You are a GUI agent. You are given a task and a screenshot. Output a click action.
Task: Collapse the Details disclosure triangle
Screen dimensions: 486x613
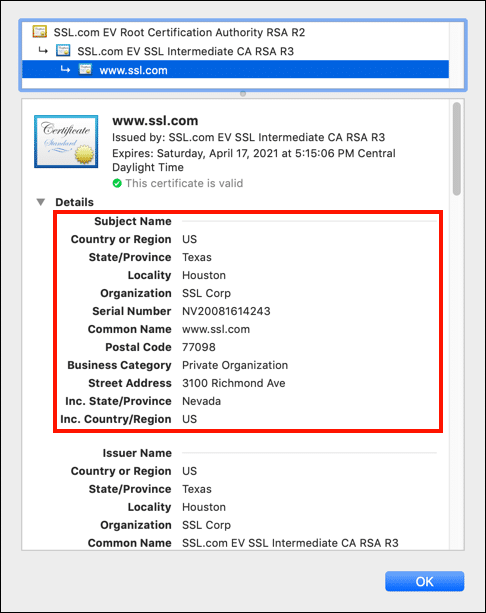[41, 202]
